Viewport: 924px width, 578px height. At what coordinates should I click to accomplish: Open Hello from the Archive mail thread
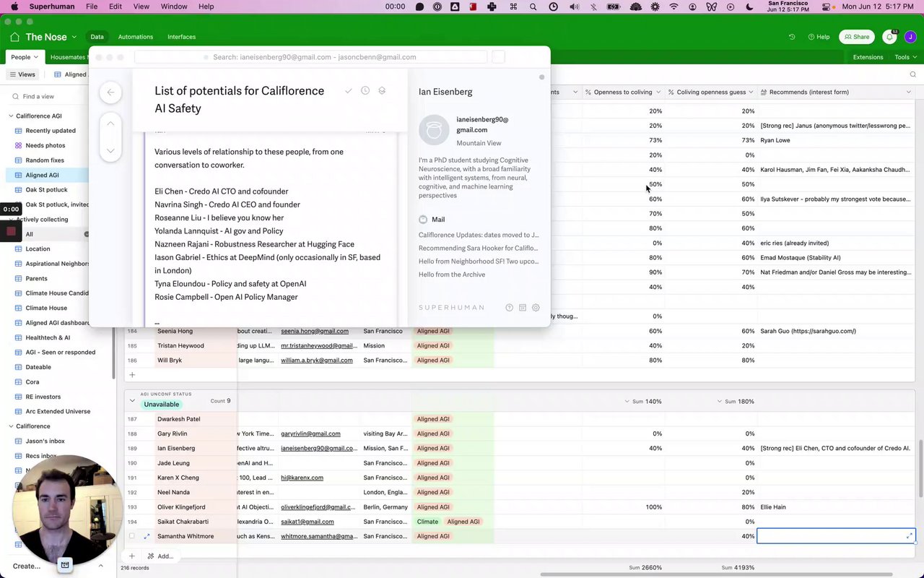452,275
